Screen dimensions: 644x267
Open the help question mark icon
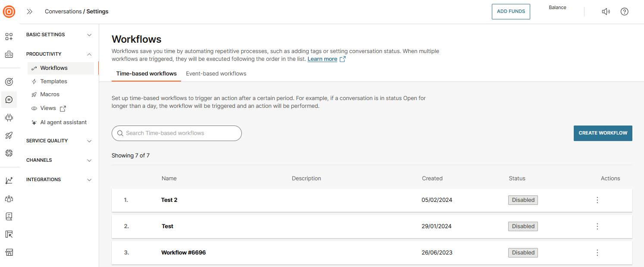[x=624, y=12]
